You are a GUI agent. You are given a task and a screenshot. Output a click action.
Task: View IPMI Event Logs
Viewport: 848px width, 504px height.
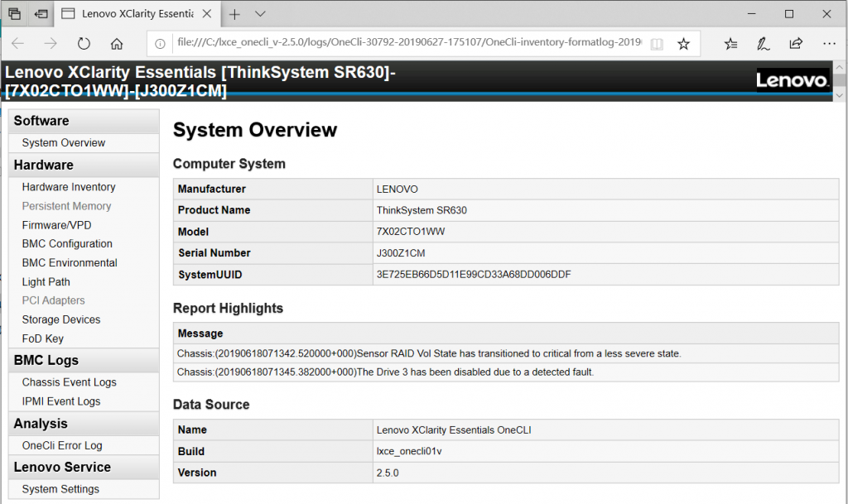click(61, 401)
